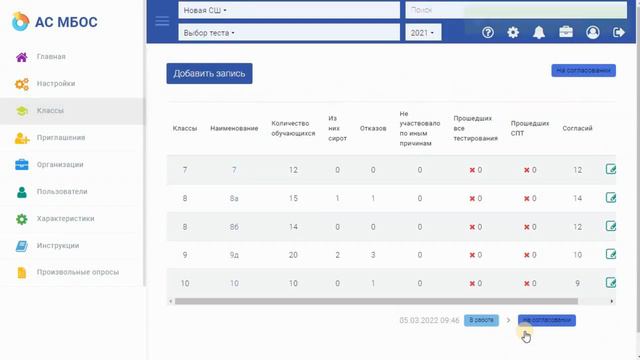Click refusals value 3 in row 9д
This screenshot has width=640, height=360.
[x=373, y=255]
